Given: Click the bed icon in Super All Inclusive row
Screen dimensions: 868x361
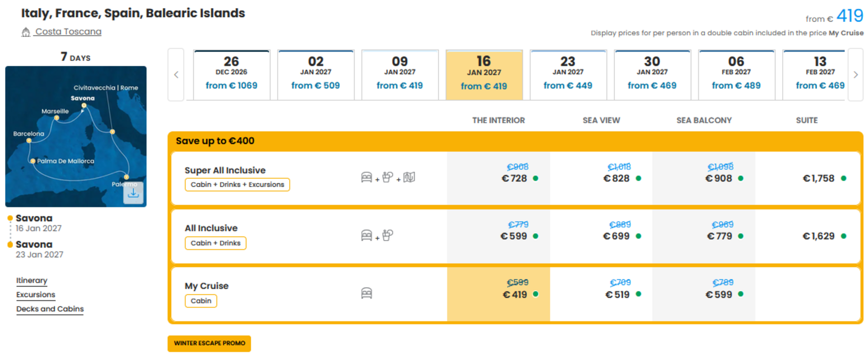Looking at the screenshot, I should (366, 177).
